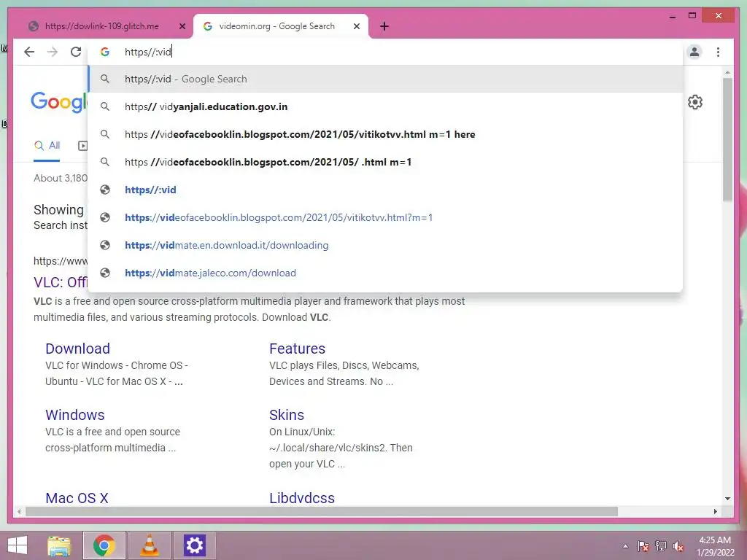Open the Windows Start button

[x=18, y=545]
